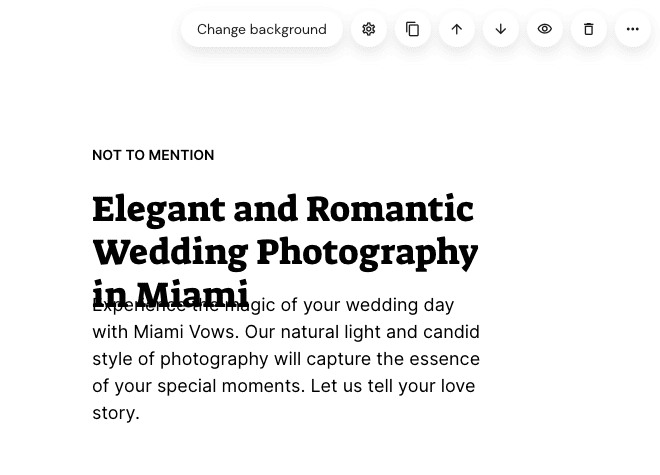Open section settings via gear icon
This screenshot has width=660, height=475.
tap(369, 29)
